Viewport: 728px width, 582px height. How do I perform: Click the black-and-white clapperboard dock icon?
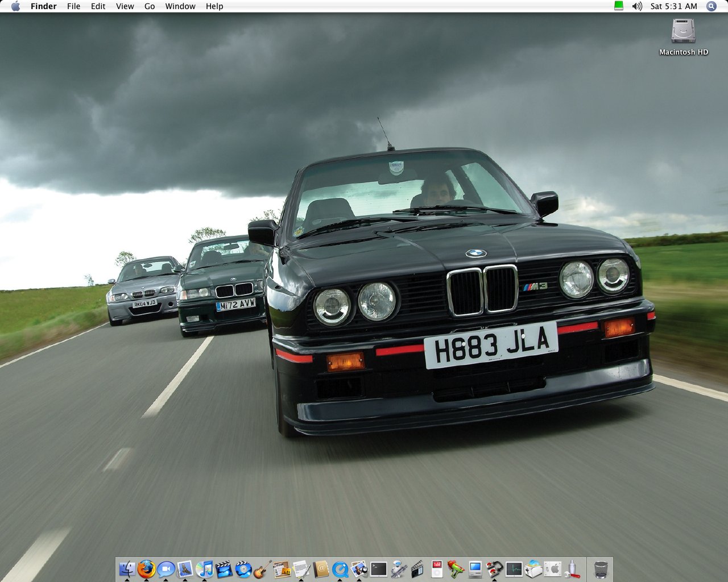tap(417, 569)
